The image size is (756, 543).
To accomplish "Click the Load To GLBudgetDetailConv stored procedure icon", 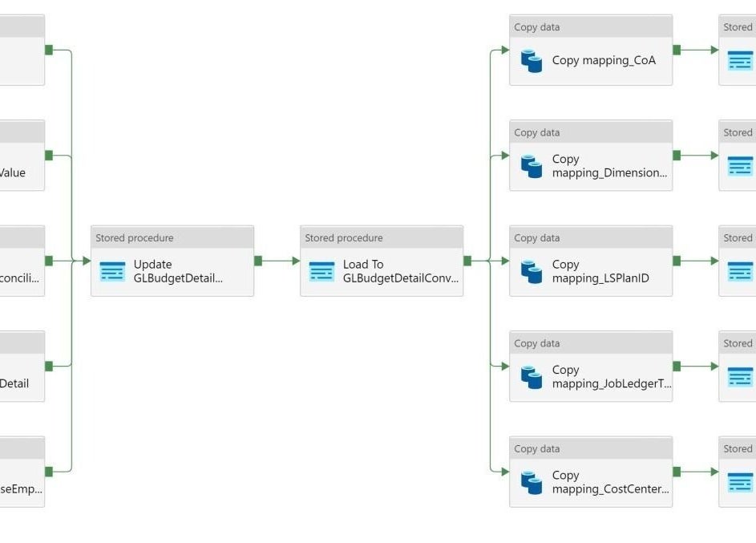I will [x=321, y=271].
